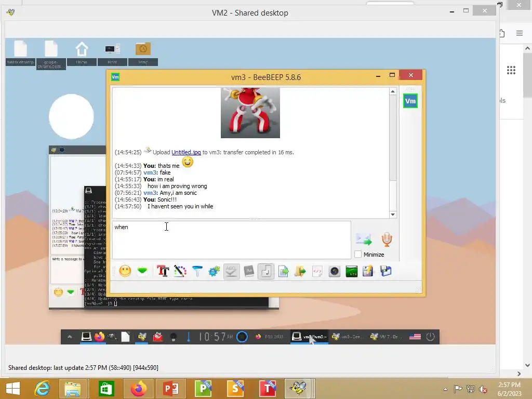
Task: Click the send file document icon
Action: 283,271
